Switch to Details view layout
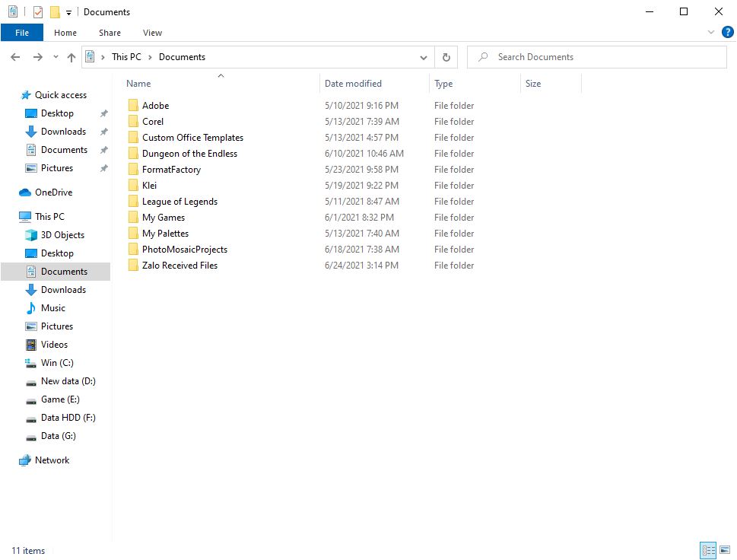737x560 pixels. [708, 550]
